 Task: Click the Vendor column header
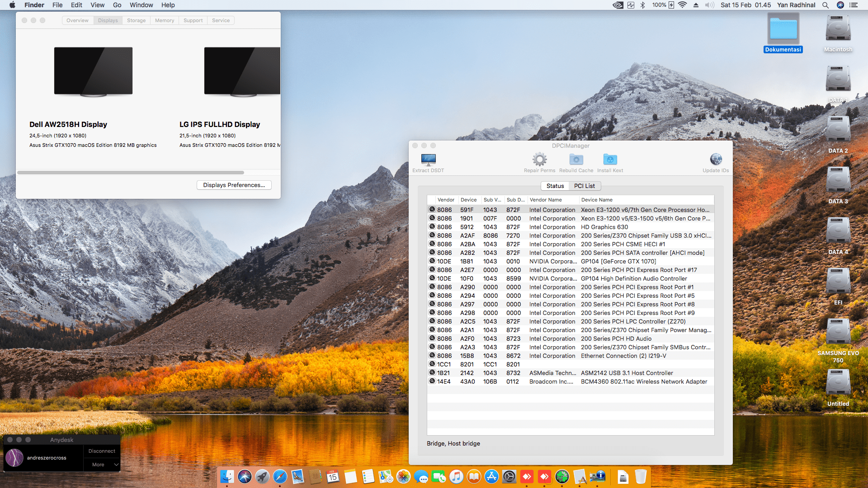[x=446, y=200]
